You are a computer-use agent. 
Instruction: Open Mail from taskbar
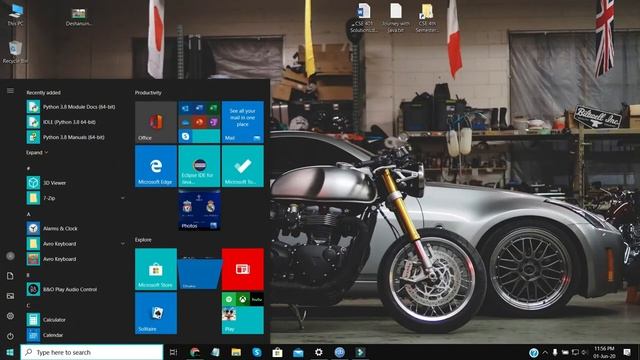tap(298, 352)
